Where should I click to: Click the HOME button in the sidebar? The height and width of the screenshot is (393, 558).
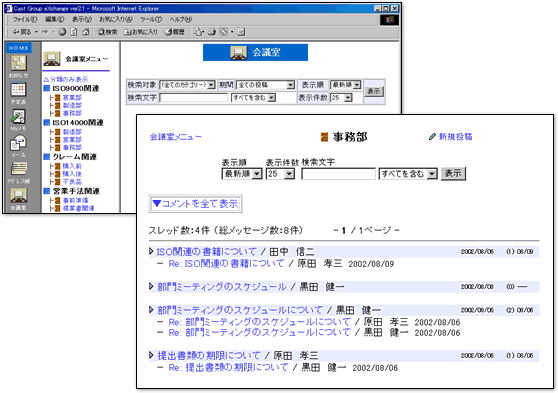pos(19,48)
